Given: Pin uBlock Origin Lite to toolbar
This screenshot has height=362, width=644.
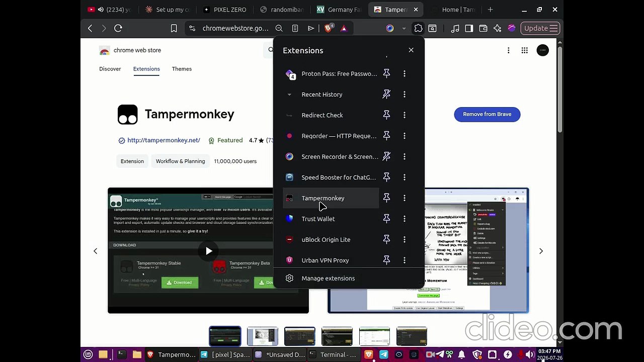Looking at the screenshot, I should coord(386,239).
